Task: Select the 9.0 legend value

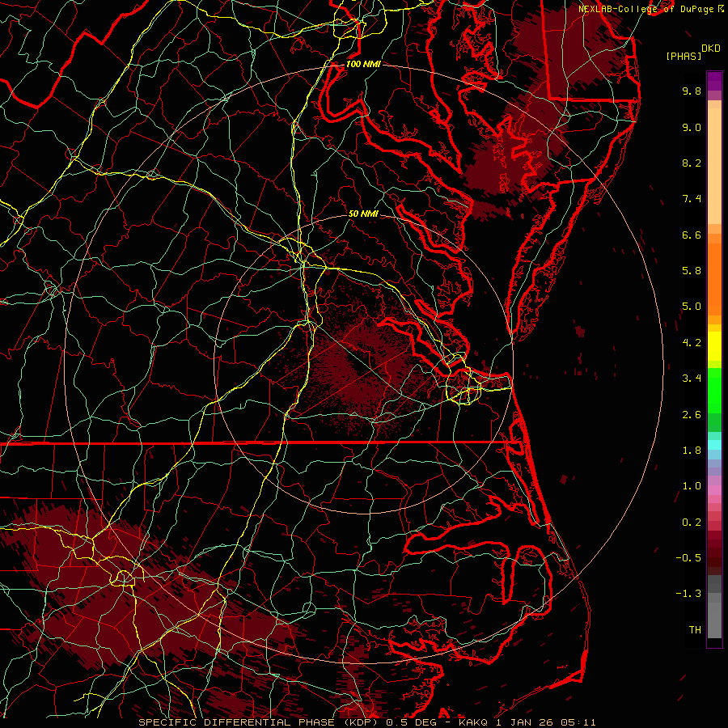Action: tap(692, 127)
